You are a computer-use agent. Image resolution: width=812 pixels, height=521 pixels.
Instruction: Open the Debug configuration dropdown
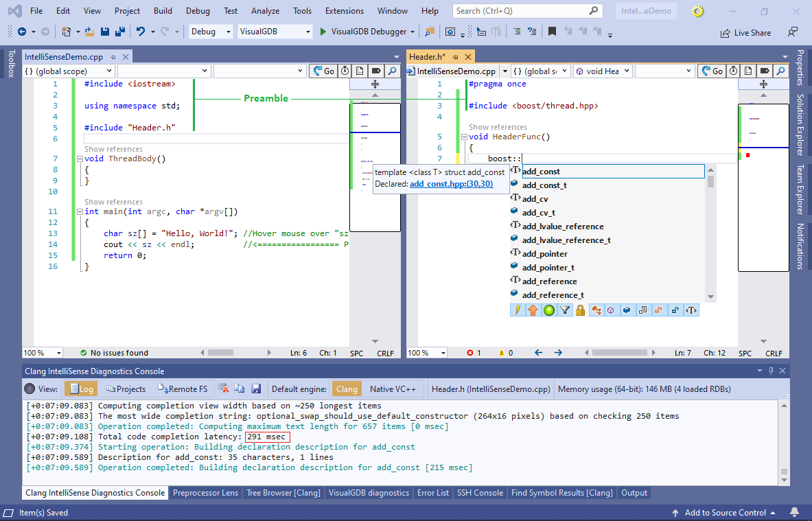pos(210,32)
